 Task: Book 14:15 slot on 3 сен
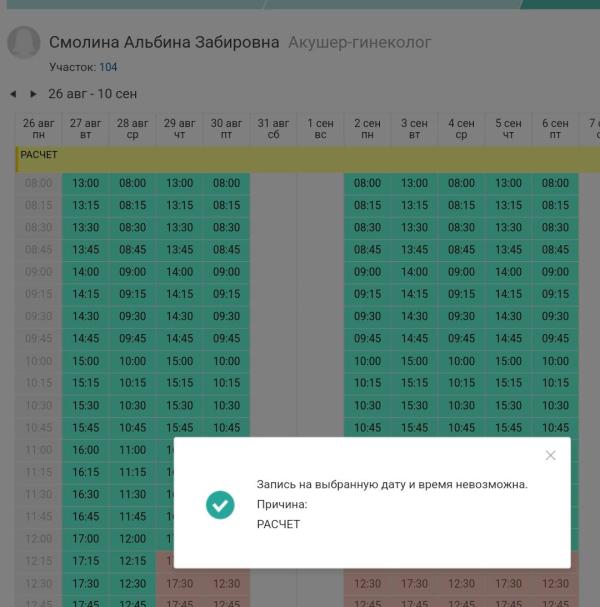414,294
